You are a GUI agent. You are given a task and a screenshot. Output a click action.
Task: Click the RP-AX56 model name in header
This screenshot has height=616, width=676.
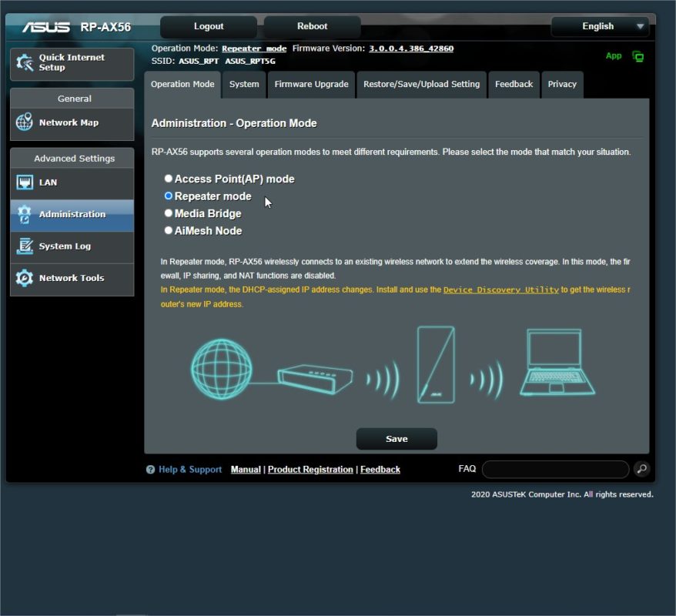pos(105,27)
